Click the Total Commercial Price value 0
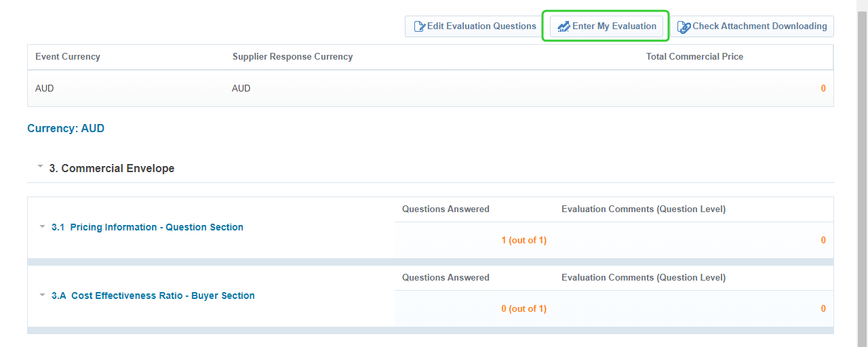 point(823,88)
